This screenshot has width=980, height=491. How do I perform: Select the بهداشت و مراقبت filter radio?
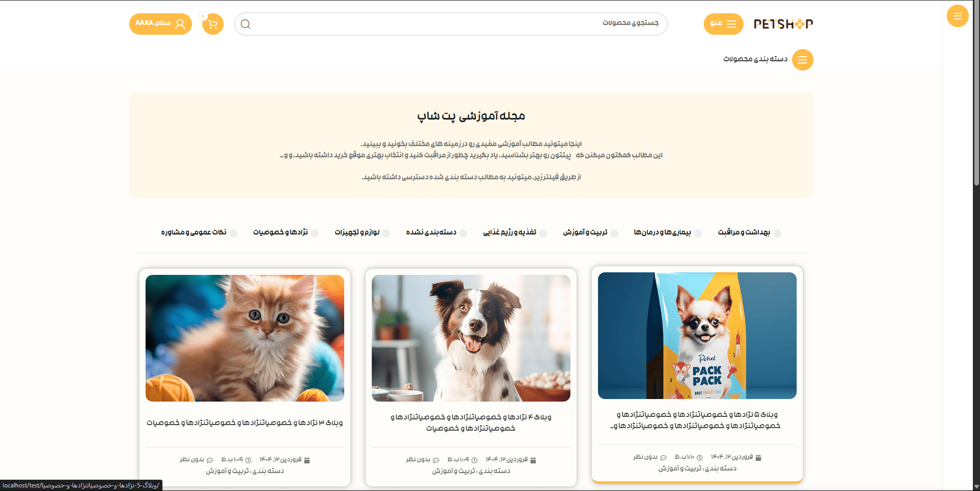(777, 233)
